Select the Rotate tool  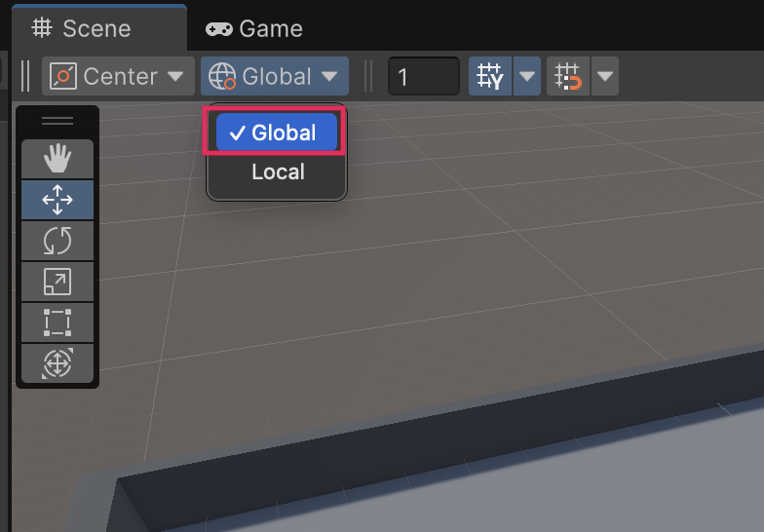click(57, 241)
